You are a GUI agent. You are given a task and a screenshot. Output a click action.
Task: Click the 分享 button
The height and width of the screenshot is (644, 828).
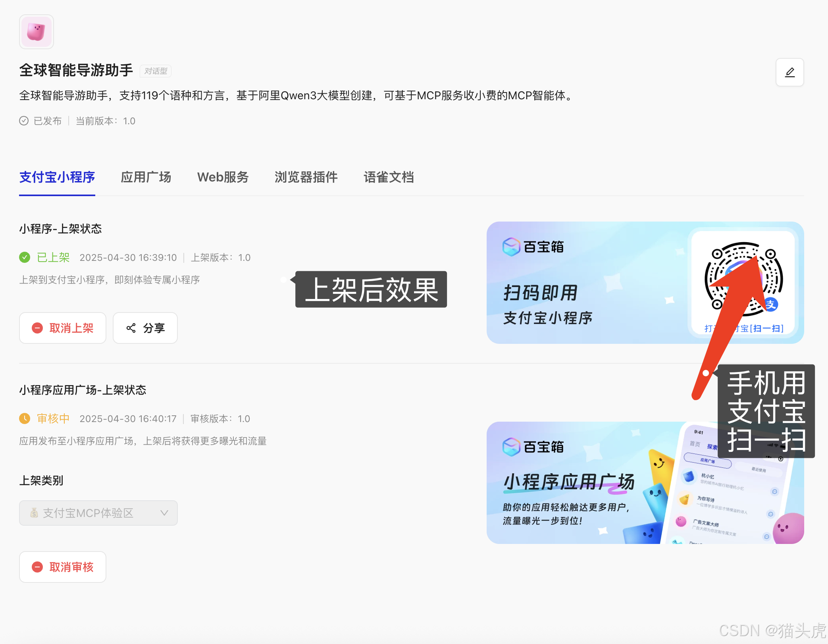pyautogui.click(x=145, y=328)
